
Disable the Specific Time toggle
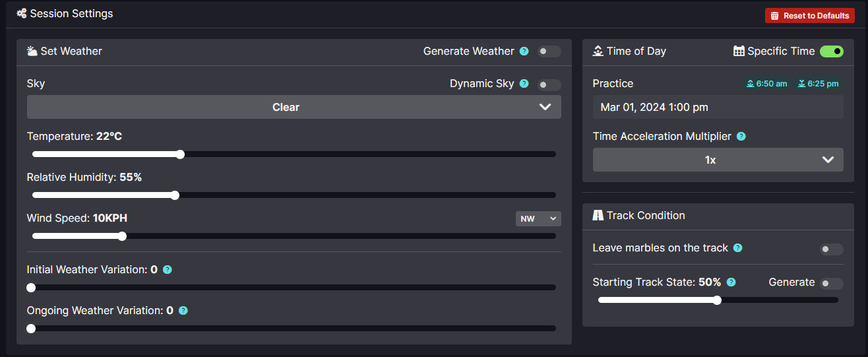point(832,51)
